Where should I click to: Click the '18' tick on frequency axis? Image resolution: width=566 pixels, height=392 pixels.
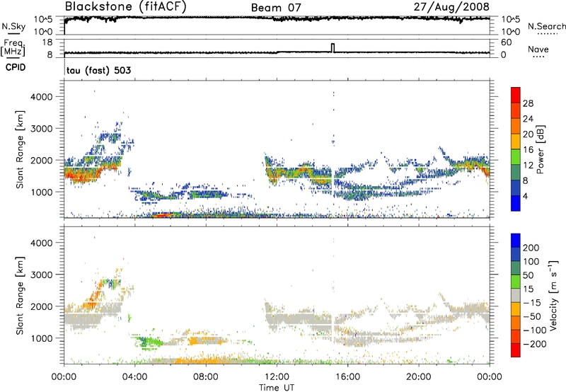click(x=47, y=42)
